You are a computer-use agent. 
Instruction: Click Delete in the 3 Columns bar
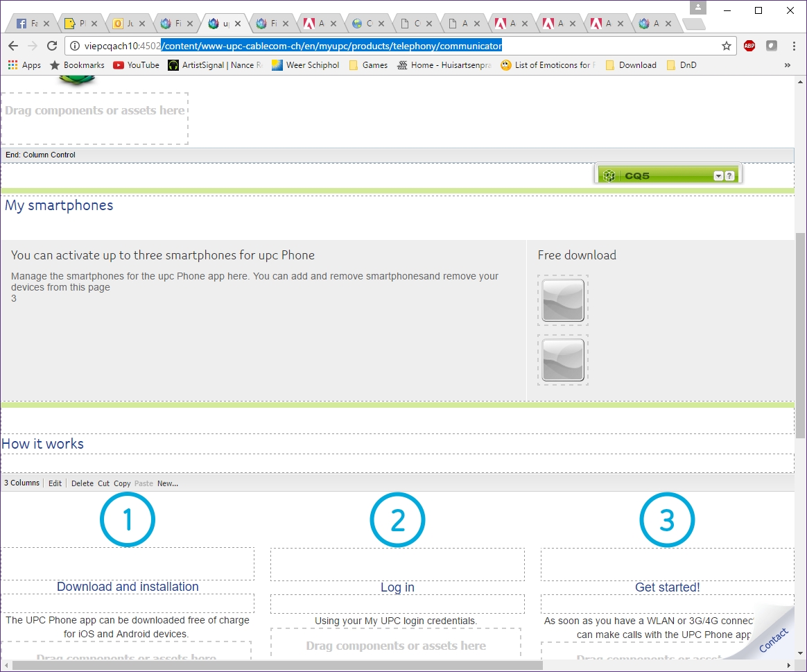[83, 483]
